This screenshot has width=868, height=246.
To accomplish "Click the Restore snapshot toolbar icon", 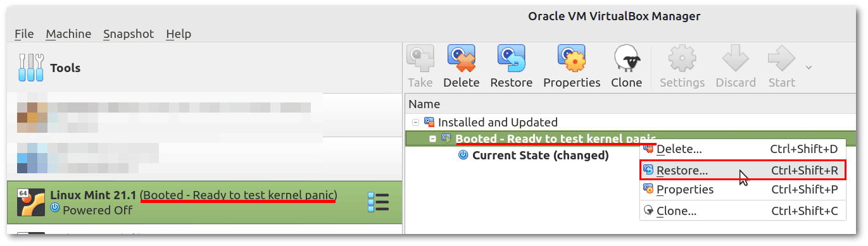I will [512, 59].
